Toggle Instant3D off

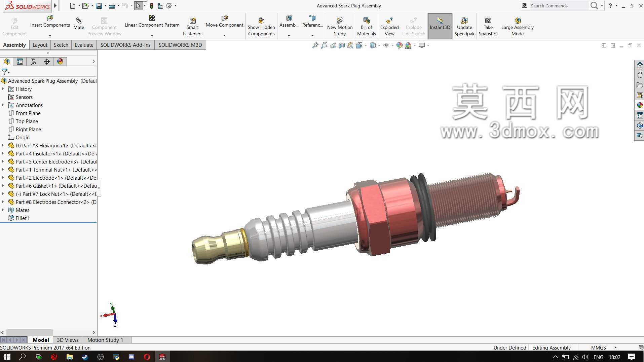coord(440,26)
